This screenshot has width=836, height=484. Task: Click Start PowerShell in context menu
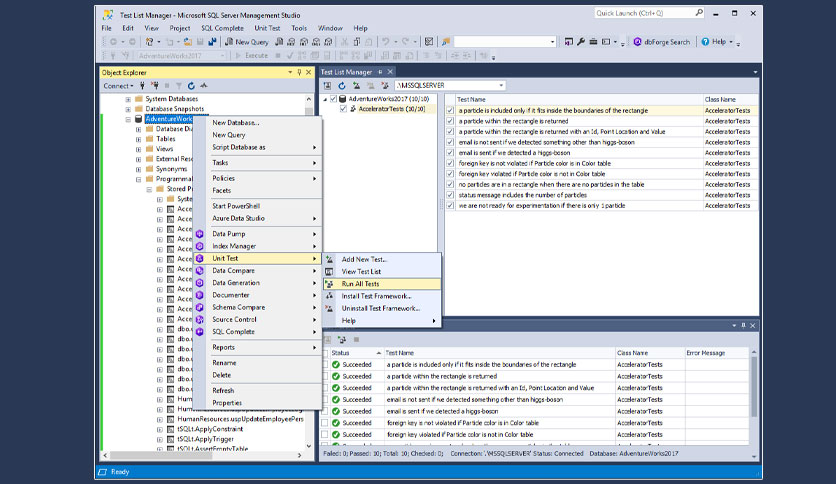click(258, 206)
